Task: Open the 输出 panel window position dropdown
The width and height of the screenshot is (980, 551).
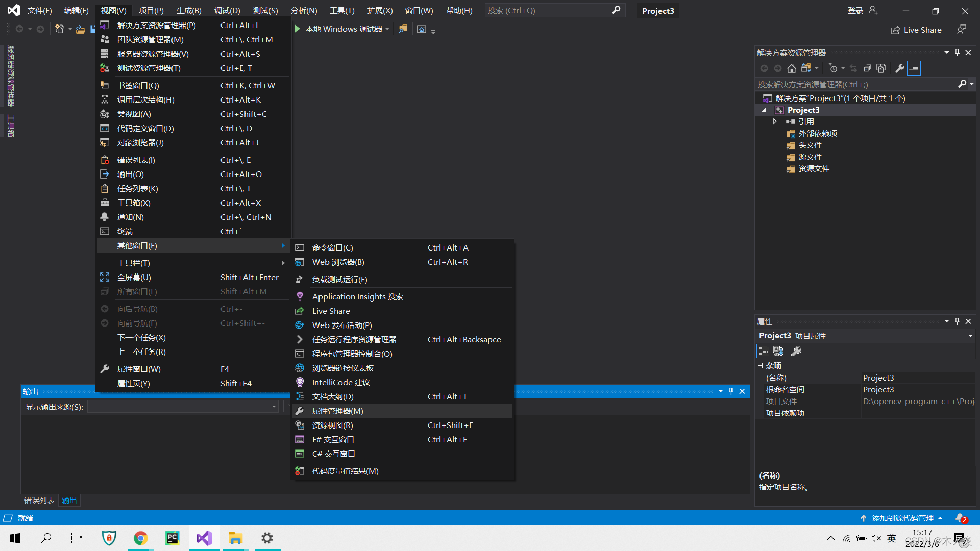Action: tap(720, 391)
